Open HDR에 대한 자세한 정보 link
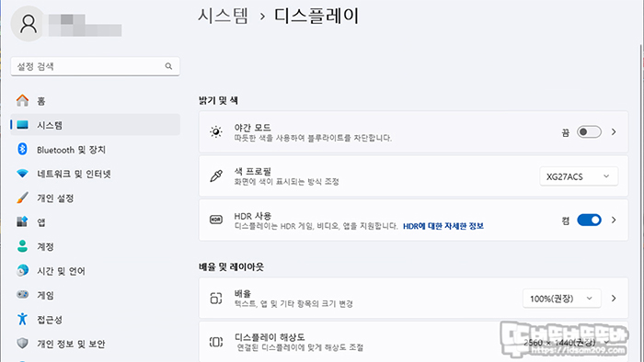The height and width of the screenshot is (362, 644). pyautogui.click(x=443, y=226)
